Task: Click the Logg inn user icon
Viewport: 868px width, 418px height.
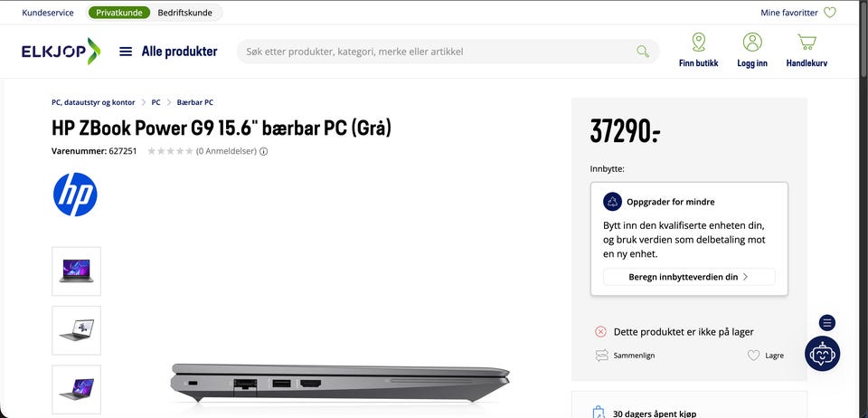Action: 752,43
